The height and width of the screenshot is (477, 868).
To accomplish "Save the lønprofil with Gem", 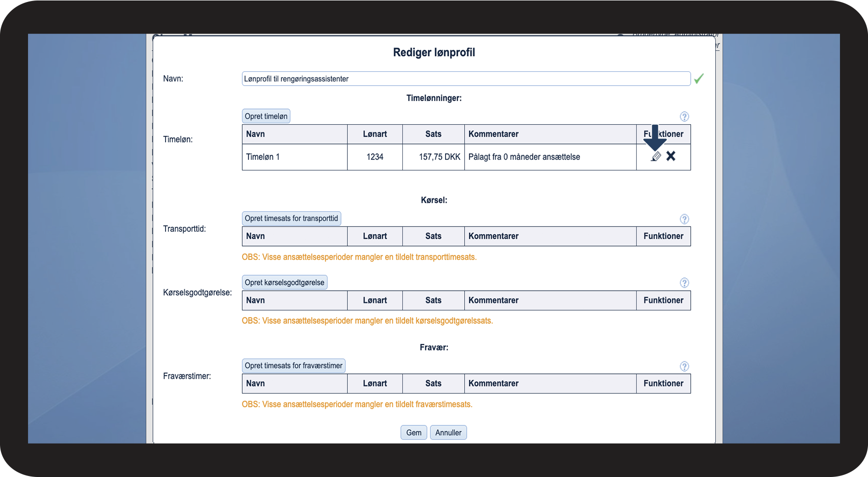I will [414, 433].
